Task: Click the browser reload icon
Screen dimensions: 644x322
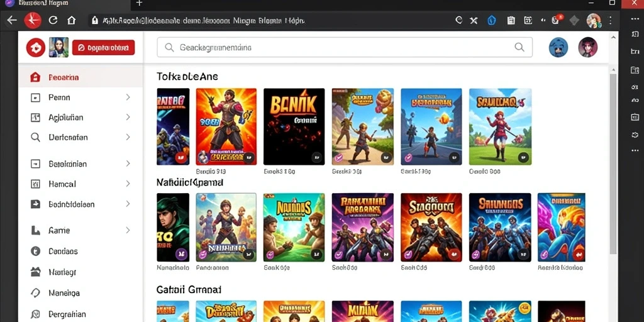Action: click(x=53, y=20)
